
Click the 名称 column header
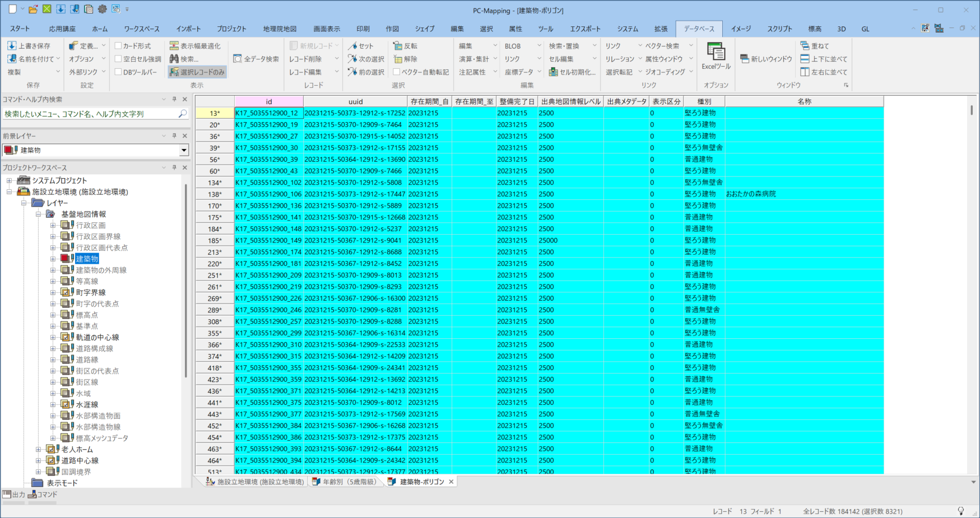(x=804, y=101)
